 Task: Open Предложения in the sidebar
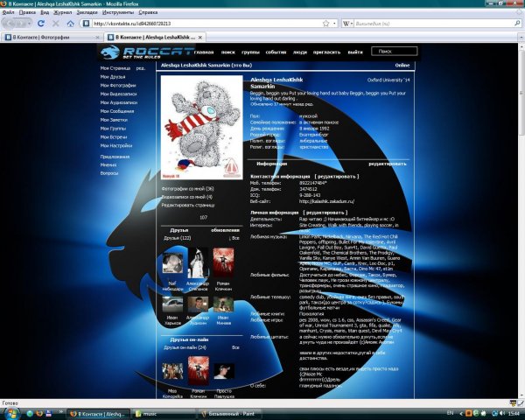[115, 157]
